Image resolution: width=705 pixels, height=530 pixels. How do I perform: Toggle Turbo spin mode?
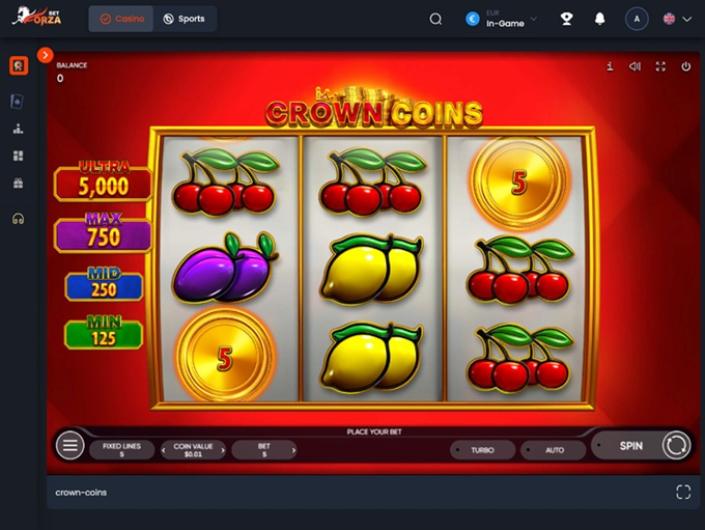(x=482, y=450)
